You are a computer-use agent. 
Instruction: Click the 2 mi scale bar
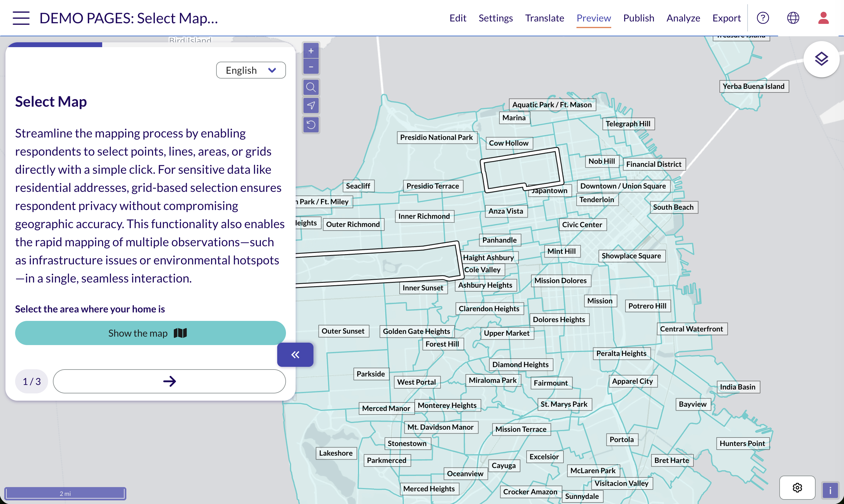[65, 493]
